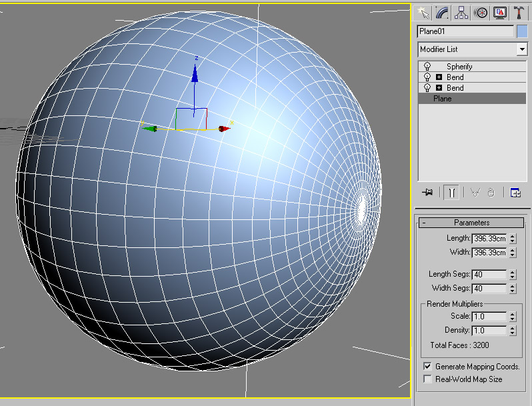Toggle Spherify modifier lightbulb visibility
532x406 pixels.
[x=427, y=67]
